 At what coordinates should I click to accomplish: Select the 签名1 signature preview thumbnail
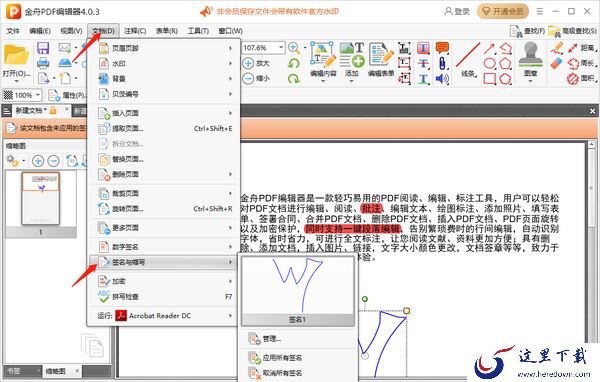(x=298, y=291)
